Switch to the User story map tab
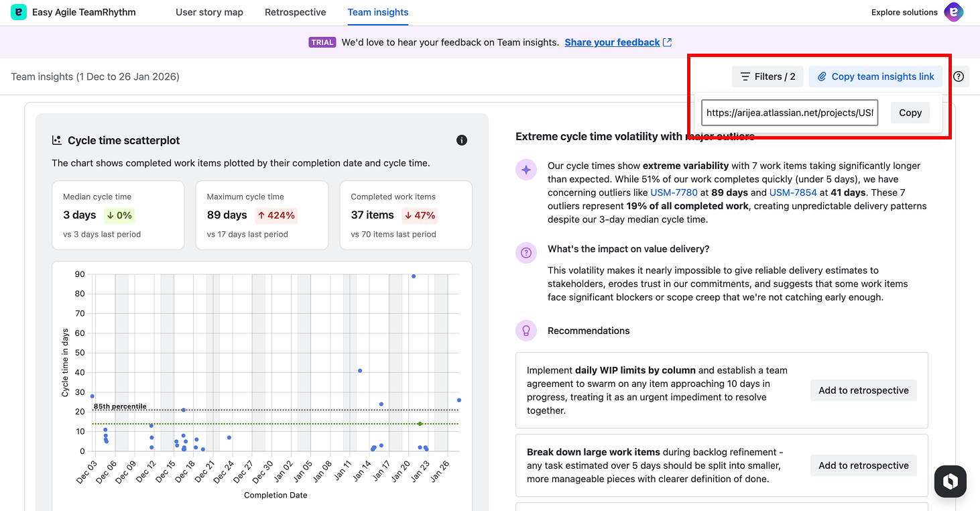The height and width of the screenshot is (511, 980). point(209,12)
